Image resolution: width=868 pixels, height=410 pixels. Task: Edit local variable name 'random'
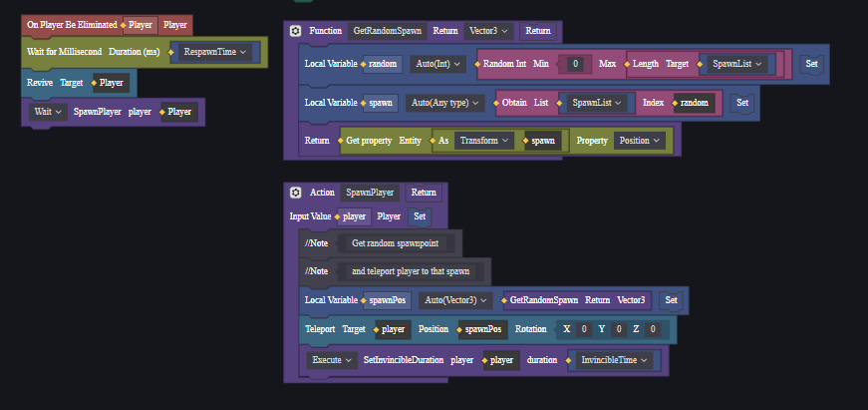coord(383,64)
